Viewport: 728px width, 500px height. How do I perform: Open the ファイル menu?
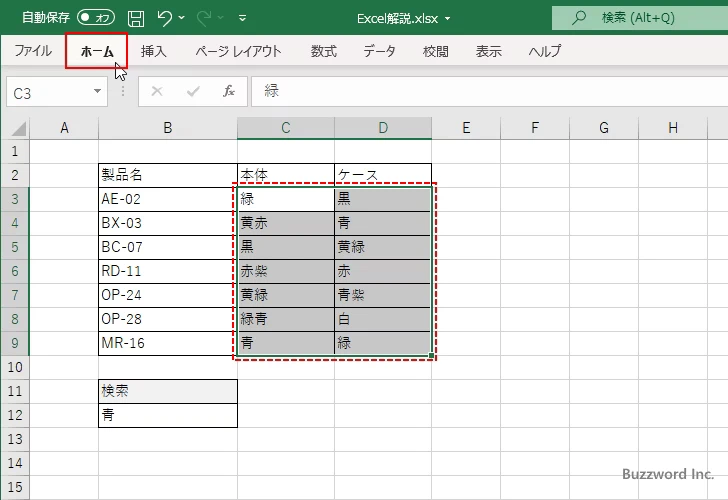33,51
